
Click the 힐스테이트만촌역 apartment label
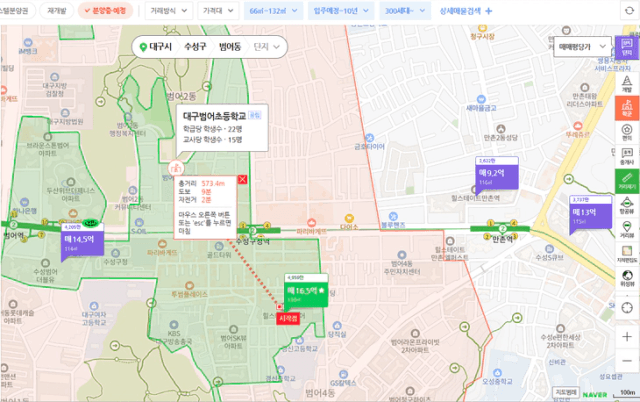coord(476,198)
